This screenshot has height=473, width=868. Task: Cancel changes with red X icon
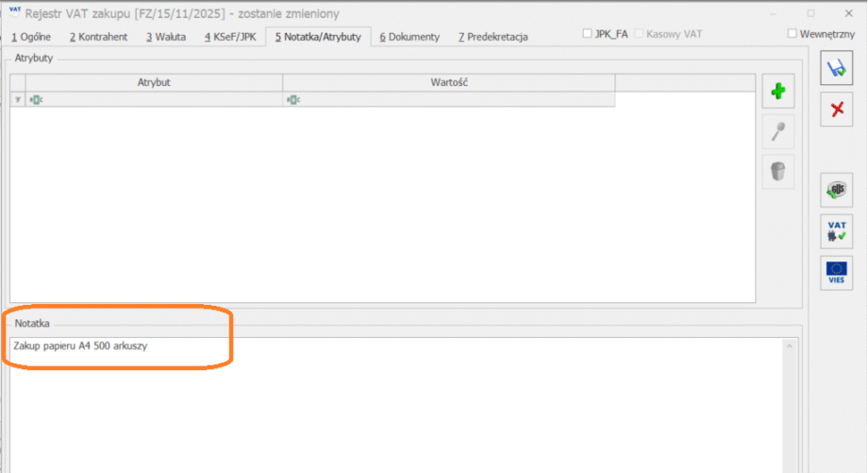point(837,110)
